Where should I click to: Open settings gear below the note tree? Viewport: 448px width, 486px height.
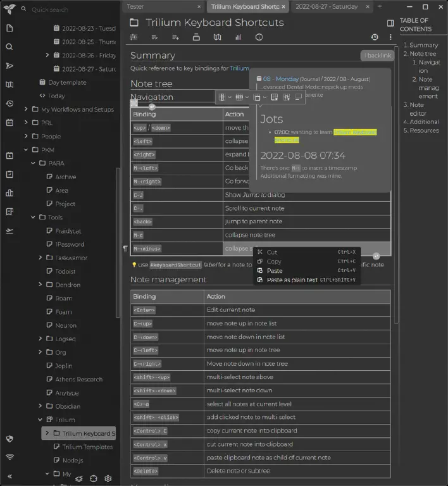[x=108, y=478]
